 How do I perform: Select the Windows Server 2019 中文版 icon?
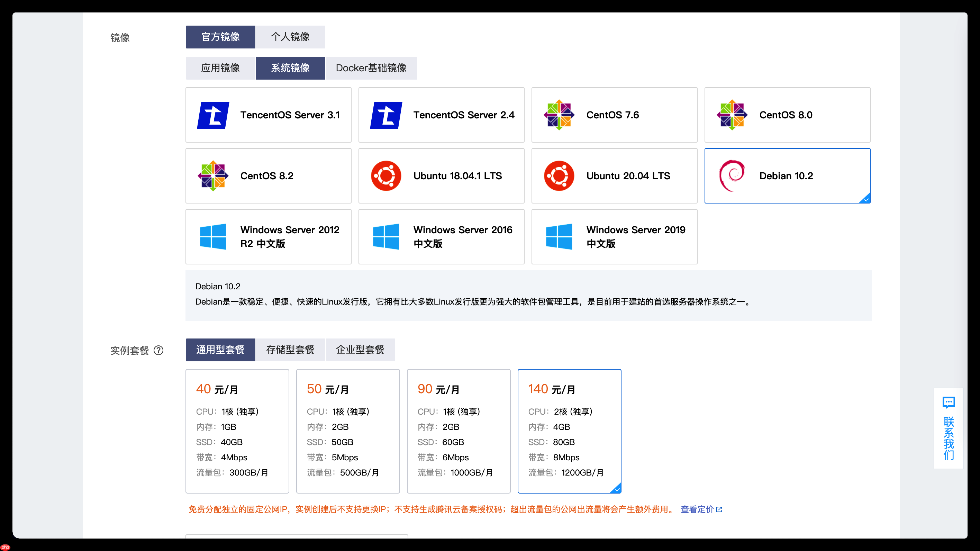click(559, 236)
